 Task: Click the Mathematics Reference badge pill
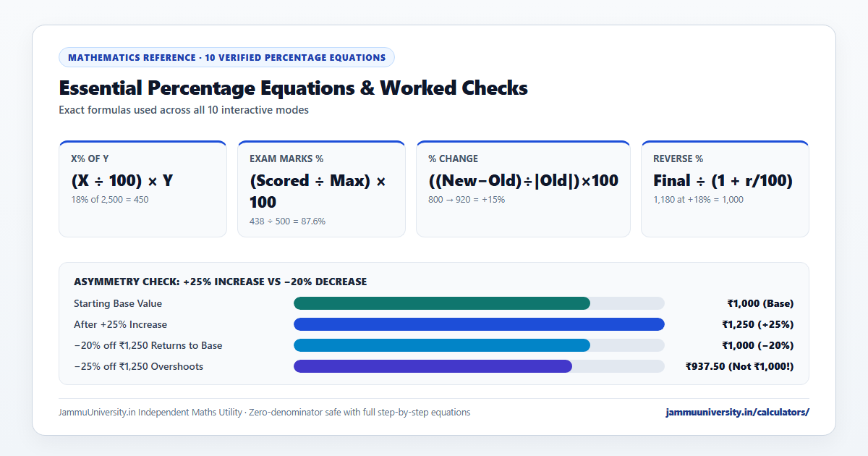226,57
